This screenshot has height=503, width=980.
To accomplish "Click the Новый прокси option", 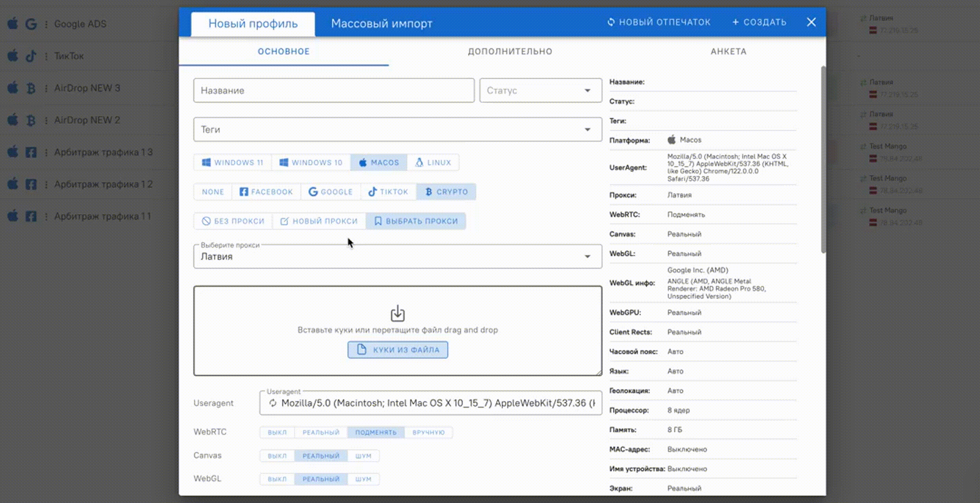I will tap(319, 221).
